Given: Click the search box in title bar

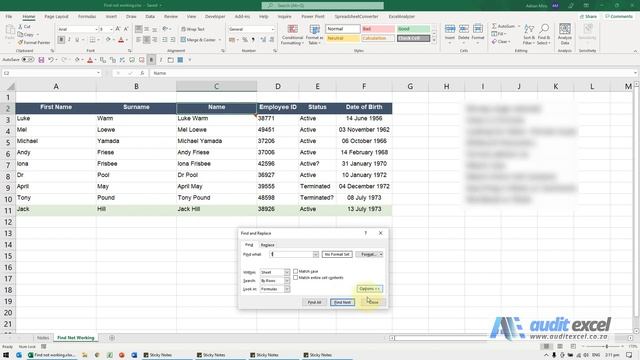Looking at the screenshot, I should coord(322,6).
